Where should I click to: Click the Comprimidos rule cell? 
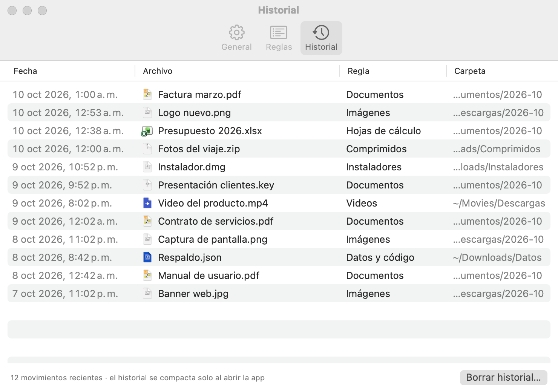tap(376, 149)
